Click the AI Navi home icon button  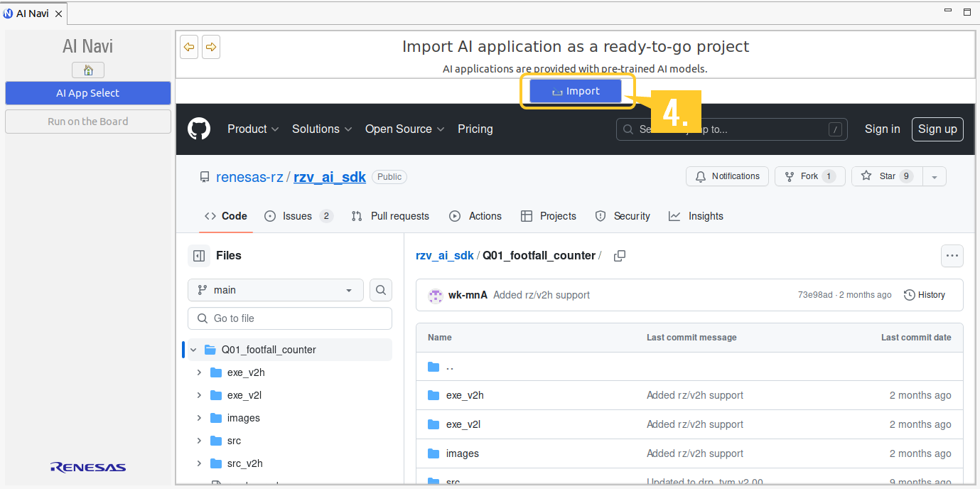(88, 70)
